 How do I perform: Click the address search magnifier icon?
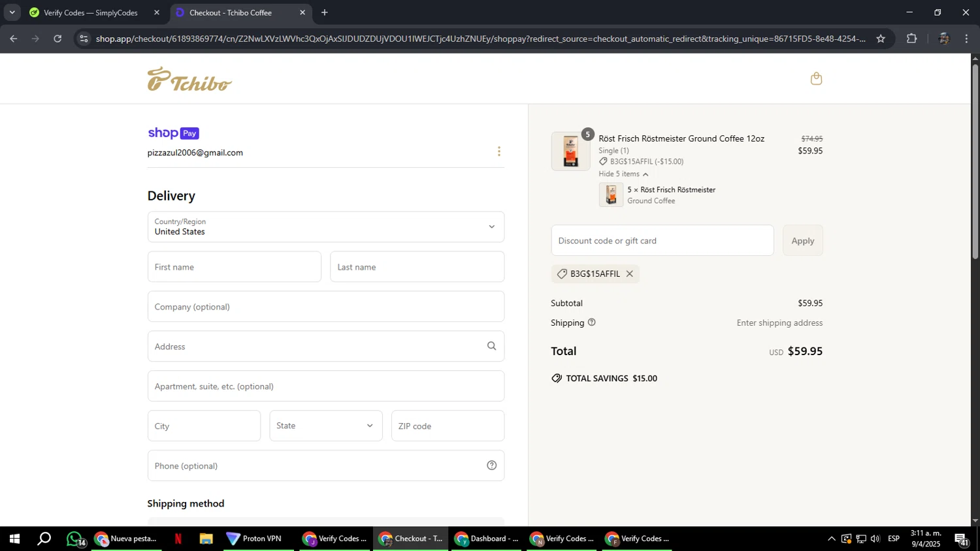click(x=491, y=346)
